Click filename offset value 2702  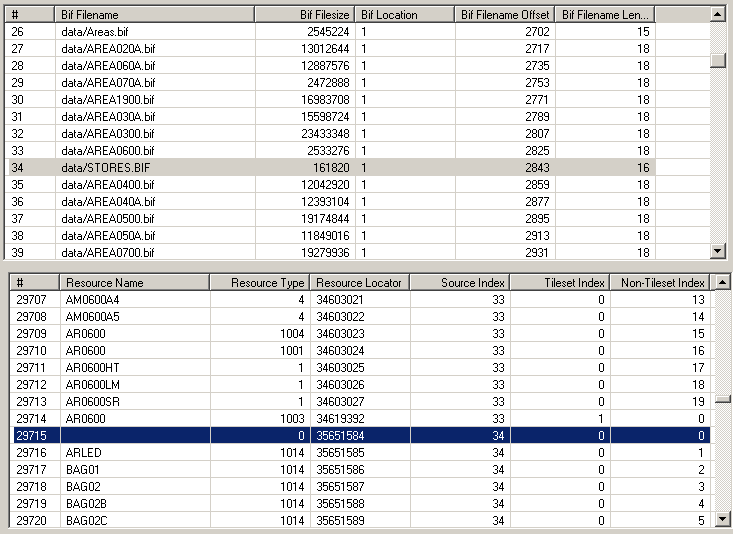click(537, 32)
